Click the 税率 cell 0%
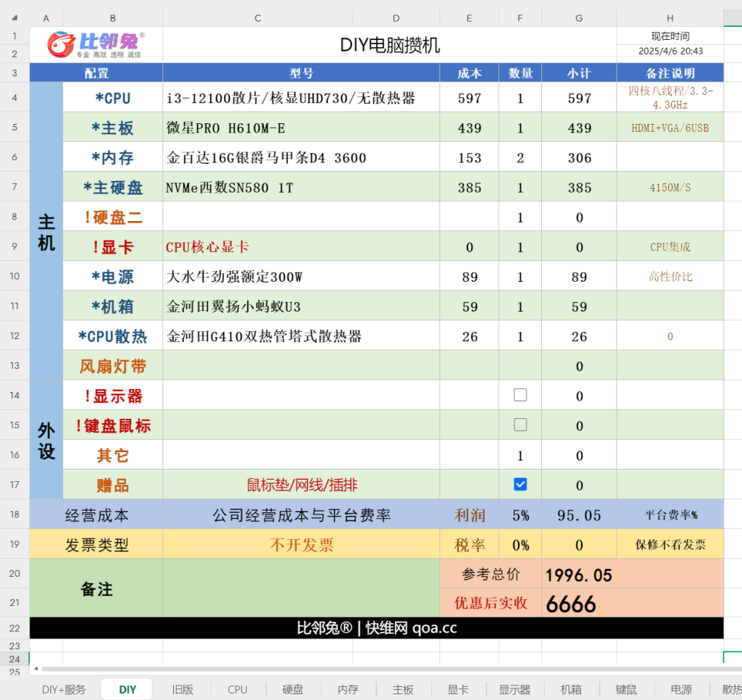 (x=520, y=545)
